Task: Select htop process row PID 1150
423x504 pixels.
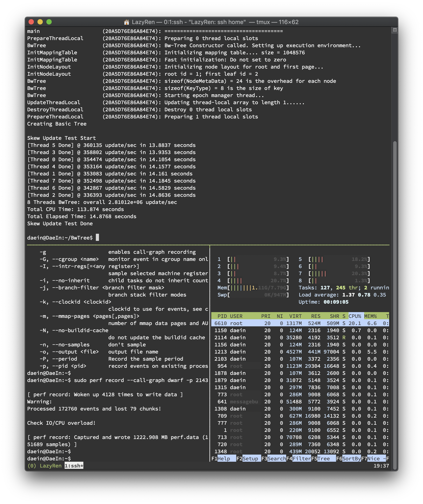Action: pyautogui.click(x=300, y=331)
